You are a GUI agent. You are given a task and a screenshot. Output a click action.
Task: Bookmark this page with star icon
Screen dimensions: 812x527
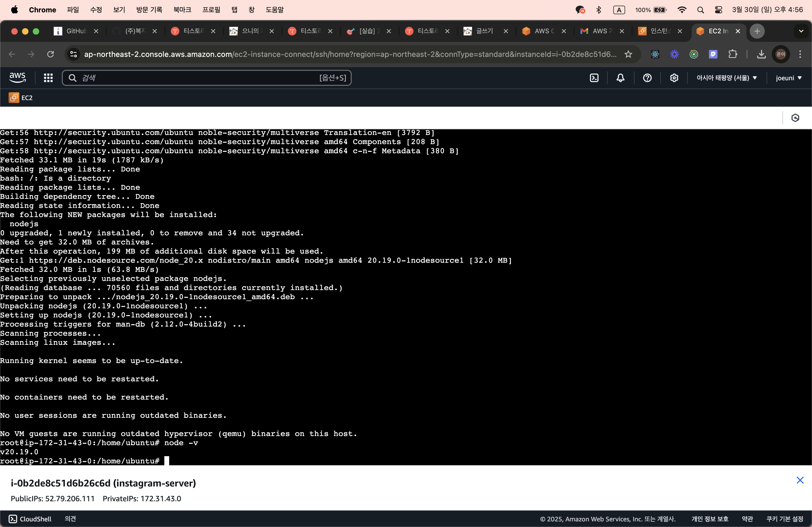[628, 54]
